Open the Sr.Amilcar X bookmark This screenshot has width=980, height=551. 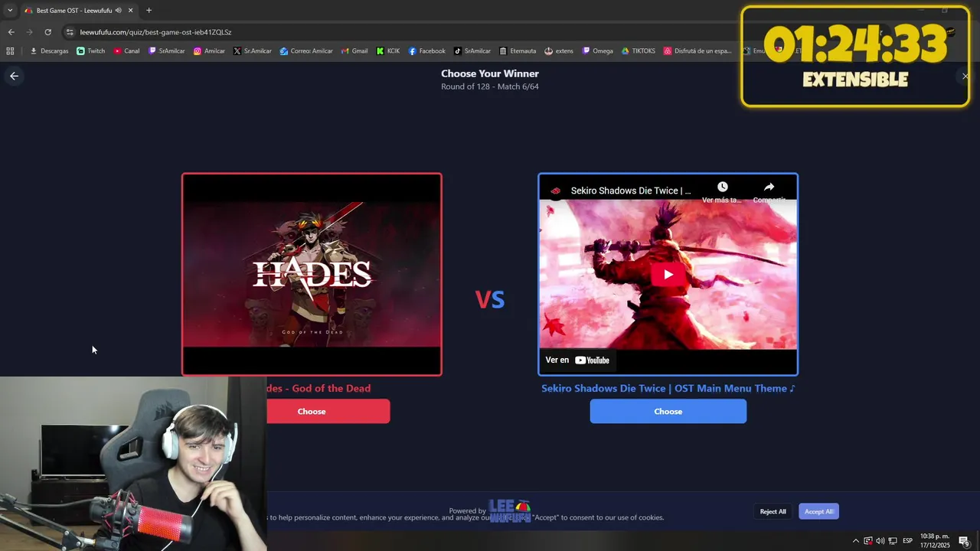[x=253, y=51]
